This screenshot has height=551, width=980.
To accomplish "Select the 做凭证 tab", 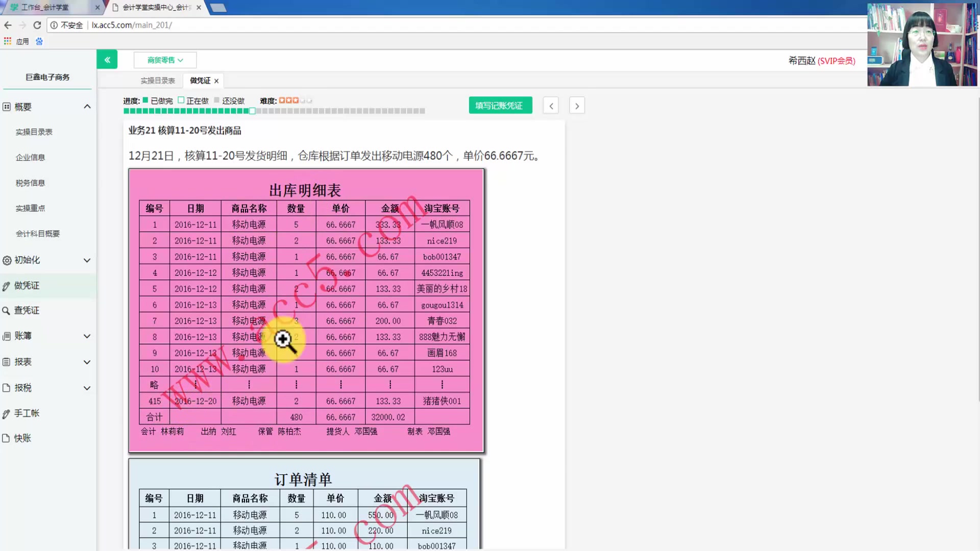I will [200, 81].
